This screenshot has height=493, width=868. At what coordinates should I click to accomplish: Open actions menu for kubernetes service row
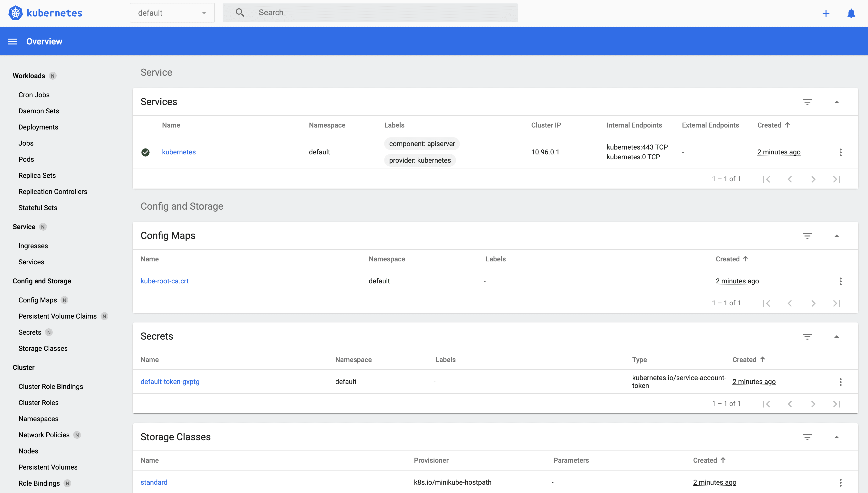pyautogui.click(x=840, y=152)
